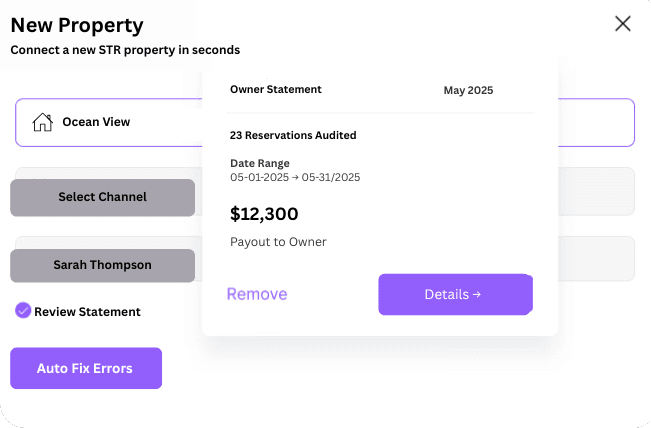Close the New Property dialog
The image size is (651, 428).
[x=622, y=24]
